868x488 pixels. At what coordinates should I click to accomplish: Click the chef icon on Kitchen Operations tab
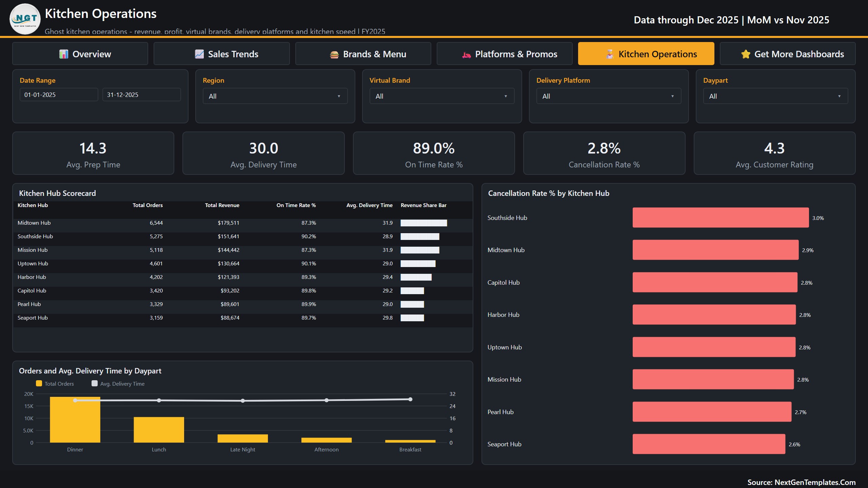610,54
